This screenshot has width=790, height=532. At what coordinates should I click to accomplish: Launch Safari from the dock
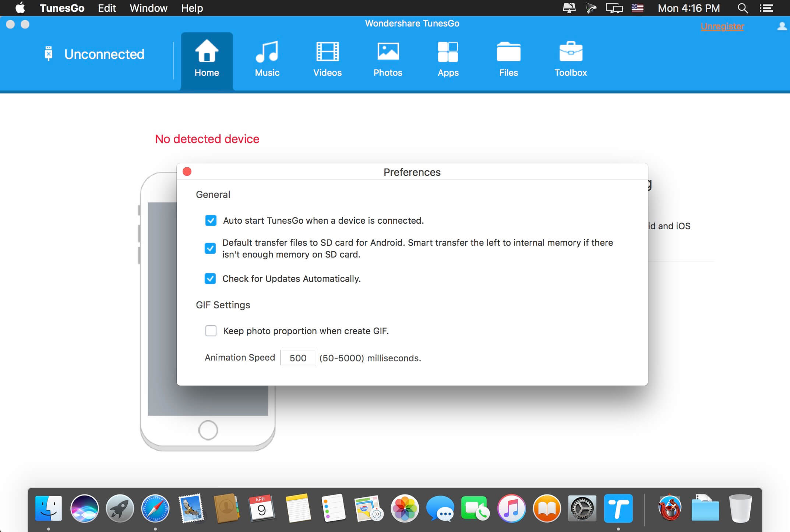pyautogui.click(x=156, y=508)
